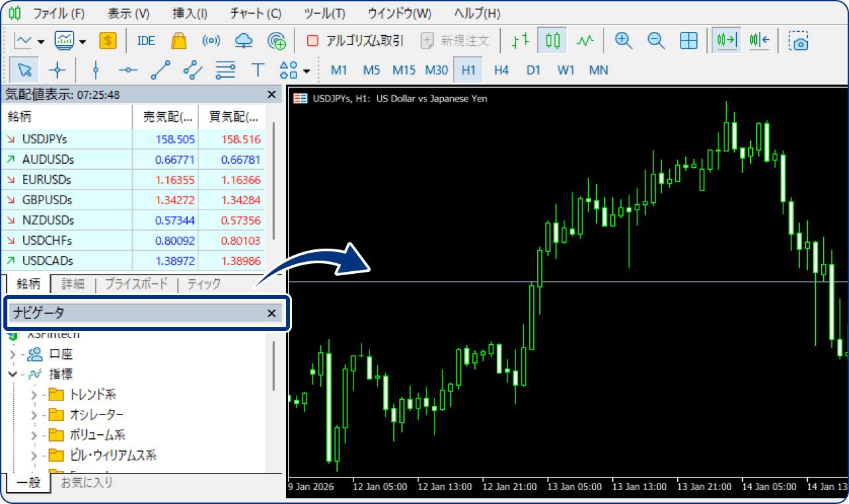Select the crosshair cursor tool
Image resolution: width=849 pixels, height=504 pixels.
point(58,70)
